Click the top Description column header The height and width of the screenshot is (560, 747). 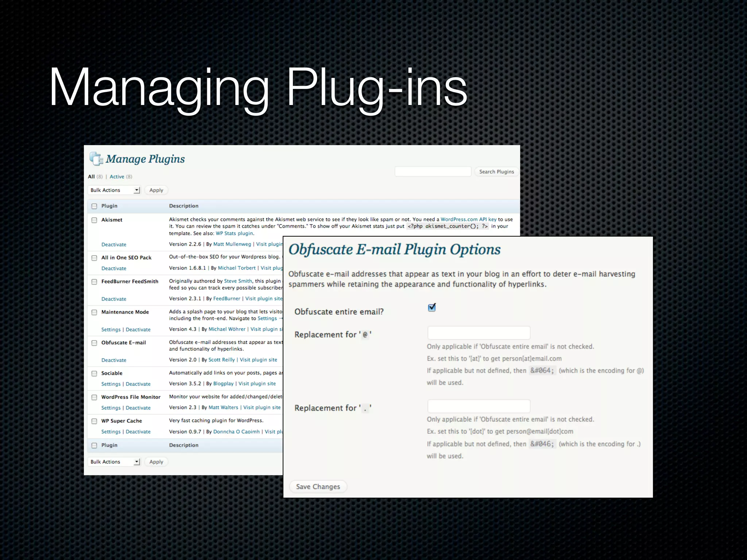[183, 206]
